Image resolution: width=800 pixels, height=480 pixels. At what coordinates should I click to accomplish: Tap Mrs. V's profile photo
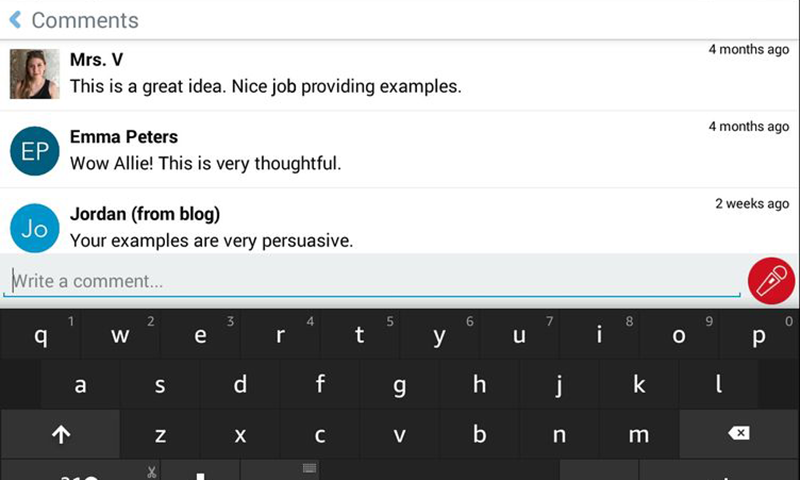pos(34,74)
